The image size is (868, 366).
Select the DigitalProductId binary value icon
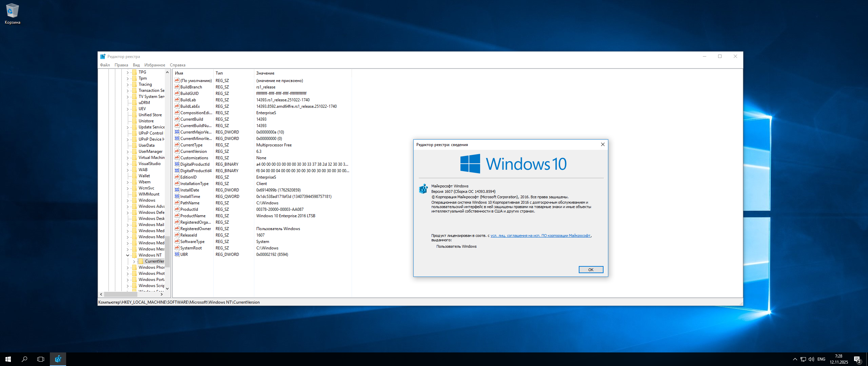click(x=177, y=164)
